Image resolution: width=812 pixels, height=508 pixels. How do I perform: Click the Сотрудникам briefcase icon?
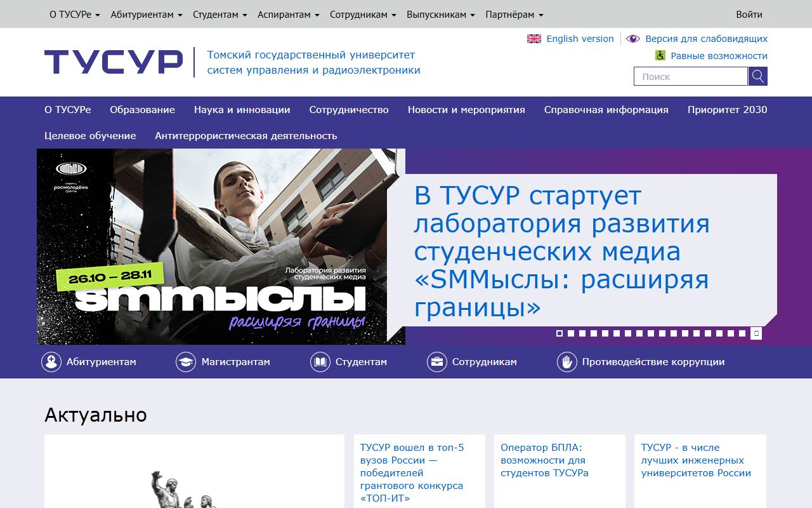437,362
